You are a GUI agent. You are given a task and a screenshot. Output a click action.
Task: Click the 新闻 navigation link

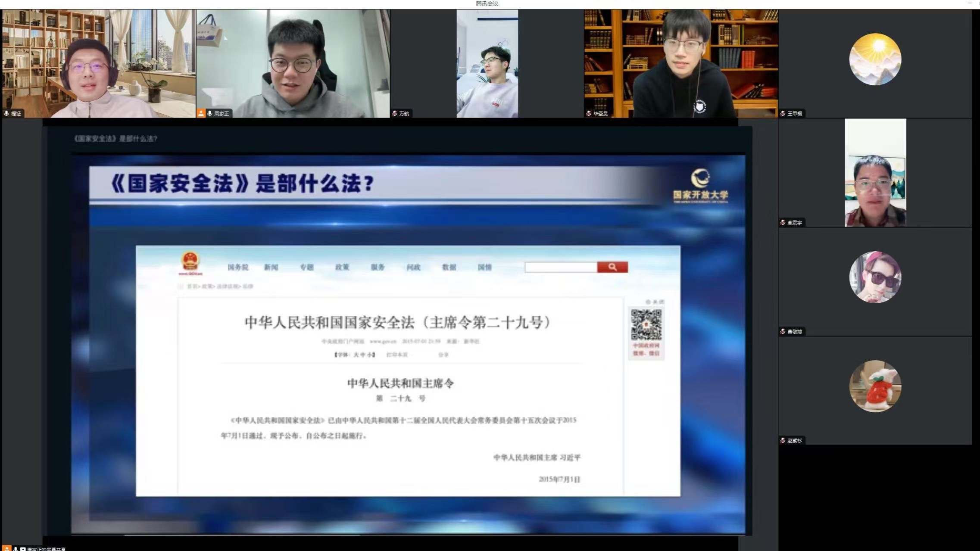point(271,268)
